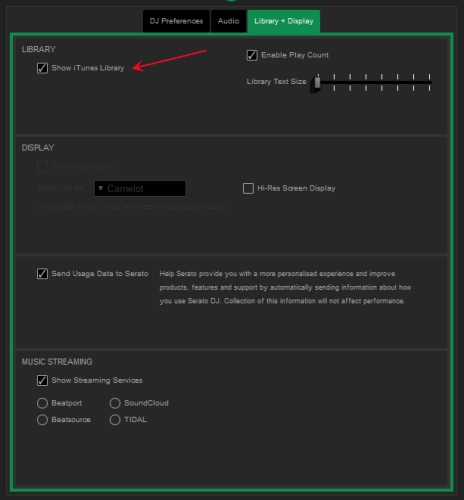Viewport: 464px width, 500px height.
Task: Choose the Beatsource radio button
Action: click(x=42, y=420)
